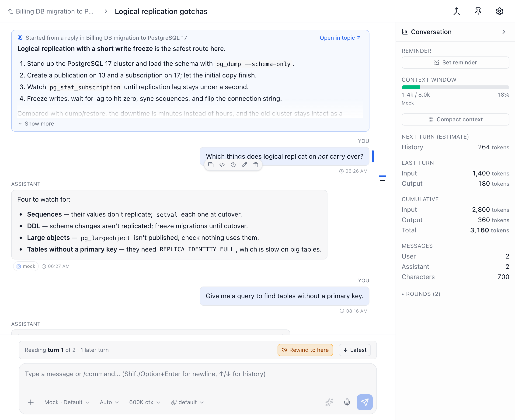Click the mock model badge under assistant reply

click(x=26, y=266)
